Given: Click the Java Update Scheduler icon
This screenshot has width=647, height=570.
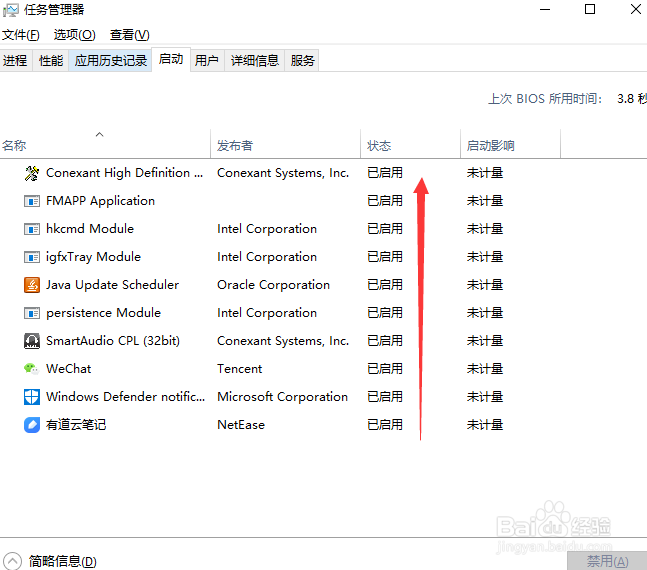Looking at the screenshot, I should coord(32,285).
